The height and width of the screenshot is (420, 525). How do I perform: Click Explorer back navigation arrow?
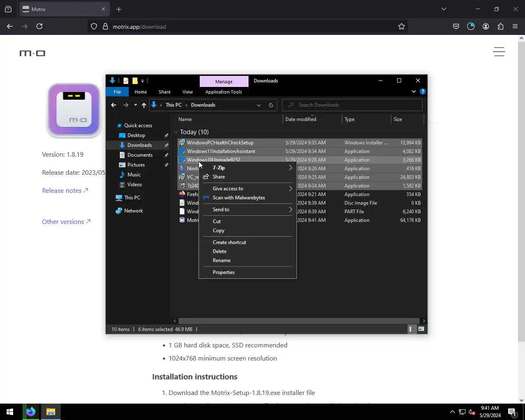pos(114,105)
